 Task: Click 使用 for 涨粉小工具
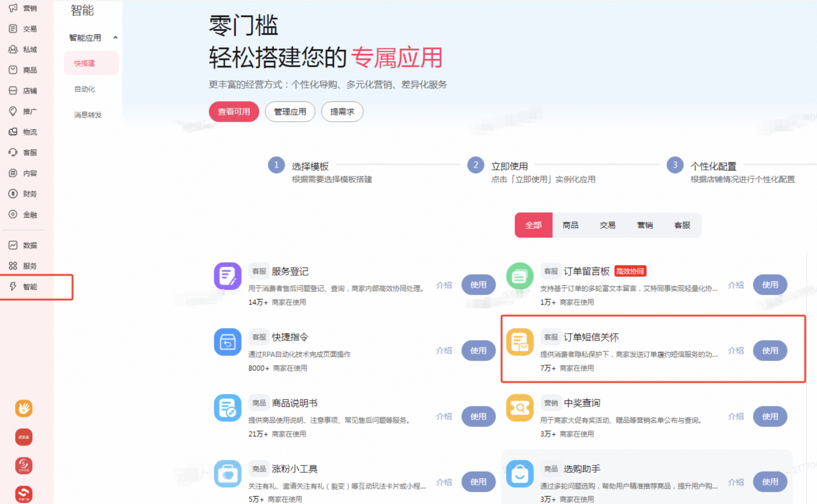[478, 482]
